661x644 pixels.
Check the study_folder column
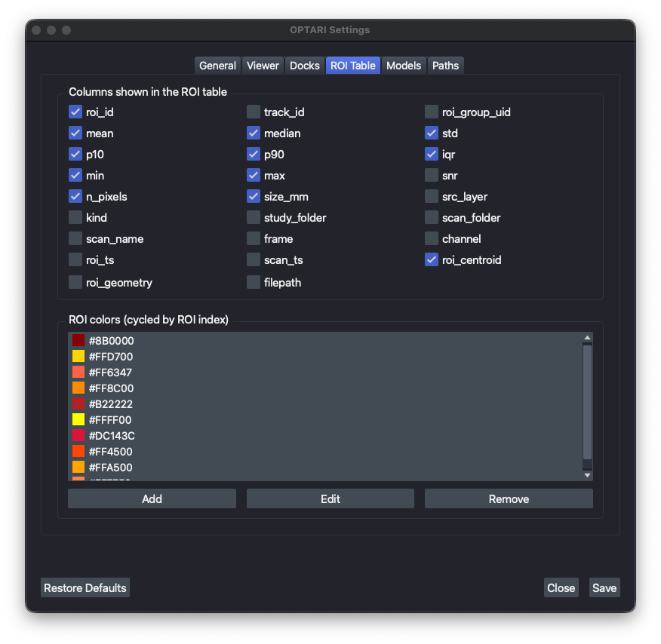tap(254, 218)
